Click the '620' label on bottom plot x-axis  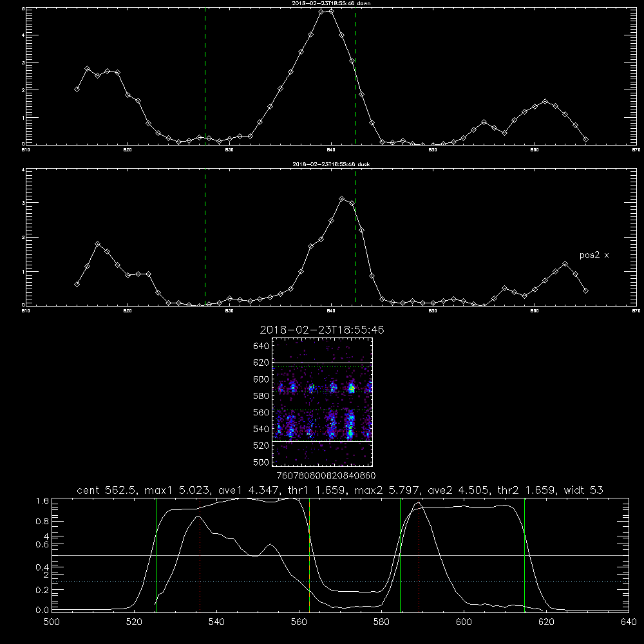[x=546, y=622]
